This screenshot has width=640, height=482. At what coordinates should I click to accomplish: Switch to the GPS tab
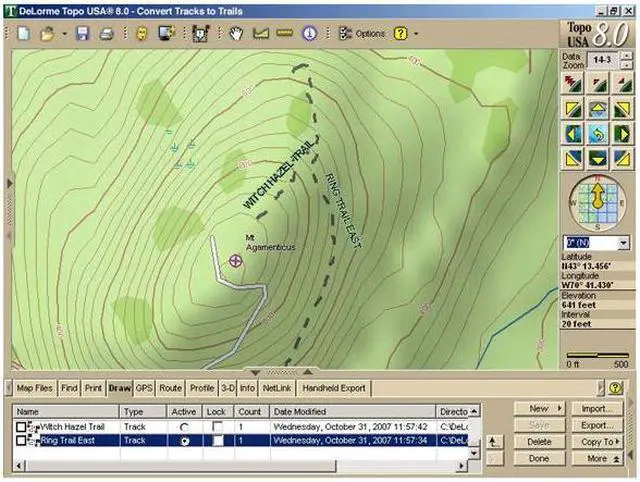(145, 388)
